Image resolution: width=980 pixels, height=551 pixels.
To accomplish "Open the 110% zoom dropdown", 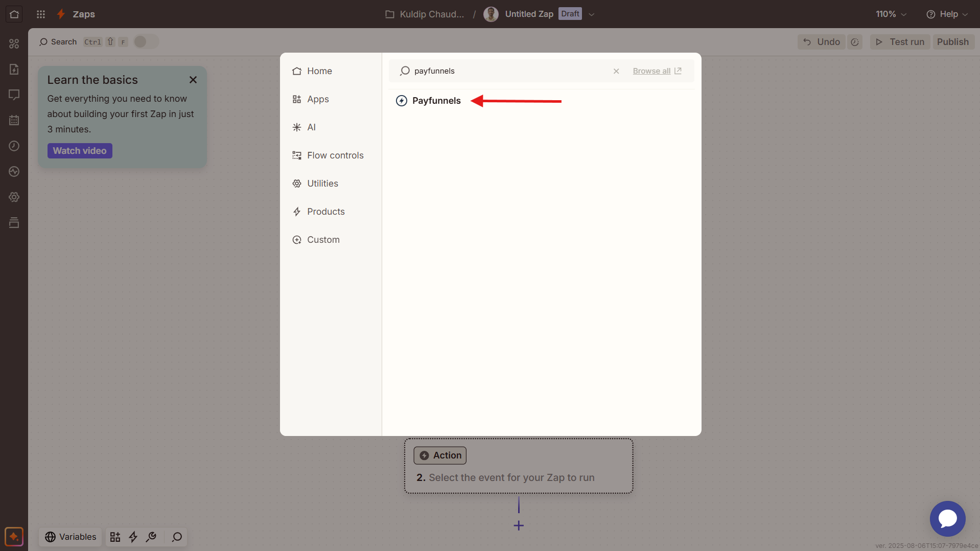I will (891, 14).
